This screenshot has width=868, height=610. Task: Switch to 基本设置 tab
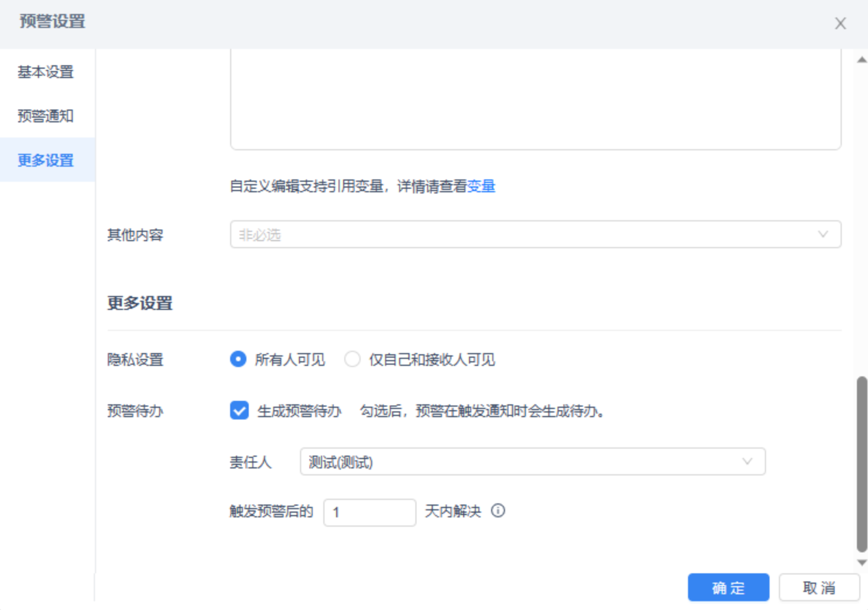click(x=47, y=72)
